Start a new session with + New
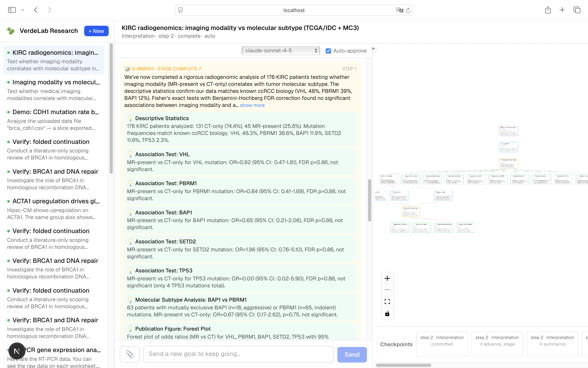The width and height of the screenshot is (588, 368). pyautogui.click(x=96, y=31)
